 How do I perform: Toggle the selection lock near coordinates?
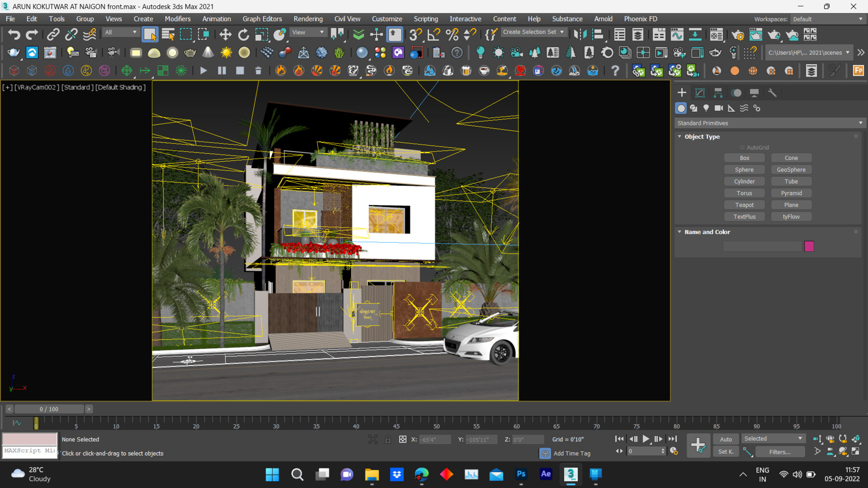(388, 439)
